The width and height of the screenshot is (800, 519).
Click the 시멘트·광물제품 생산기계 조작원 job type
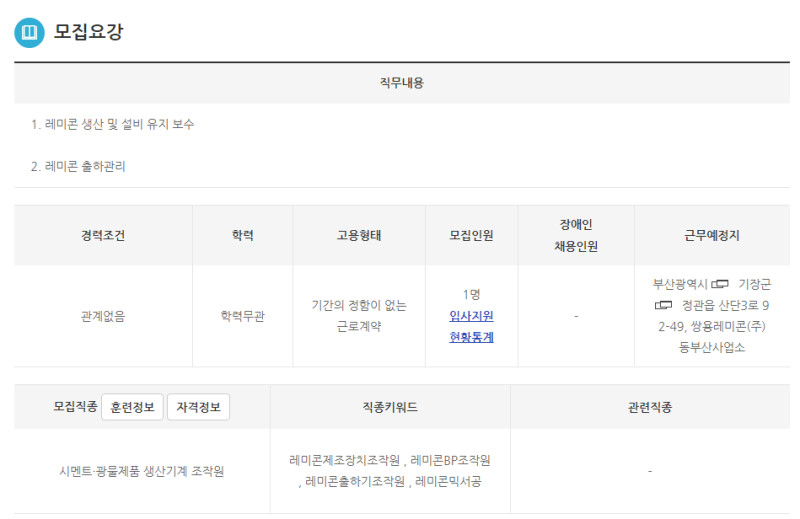pyautogui.click(x=142, y=470)
